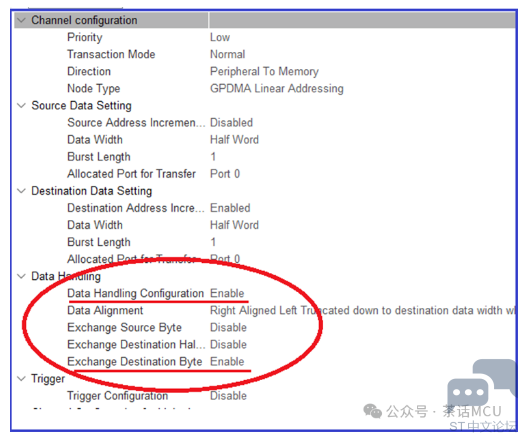Change Destination Address Increment value Enabled

pyautogui.click(x=230, y=208)
